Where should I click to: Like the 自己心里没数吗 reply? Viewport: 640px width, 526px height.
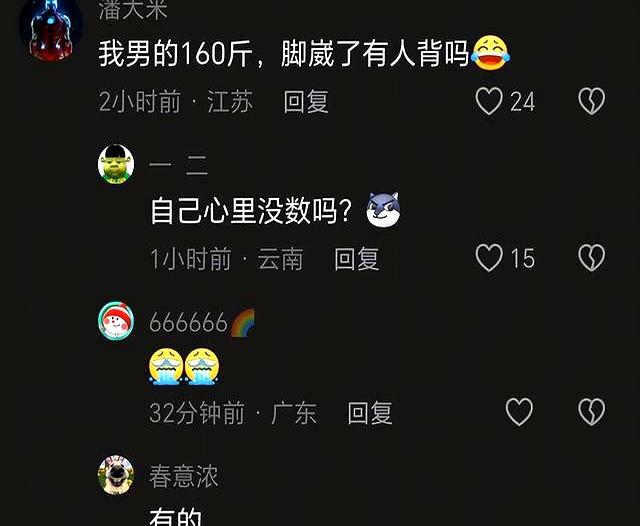489,258
